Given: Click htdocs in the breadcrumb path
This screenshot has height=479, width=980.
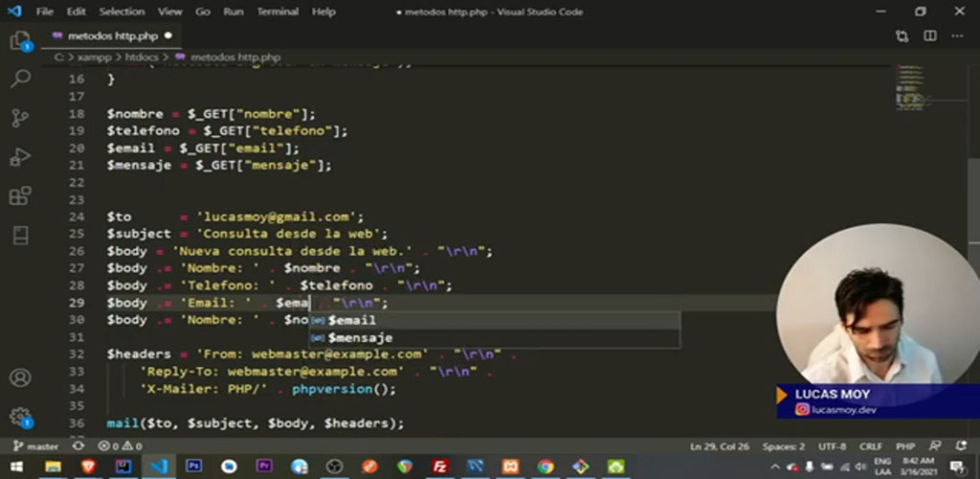Looking at the screenshot, I should (142, 57).
